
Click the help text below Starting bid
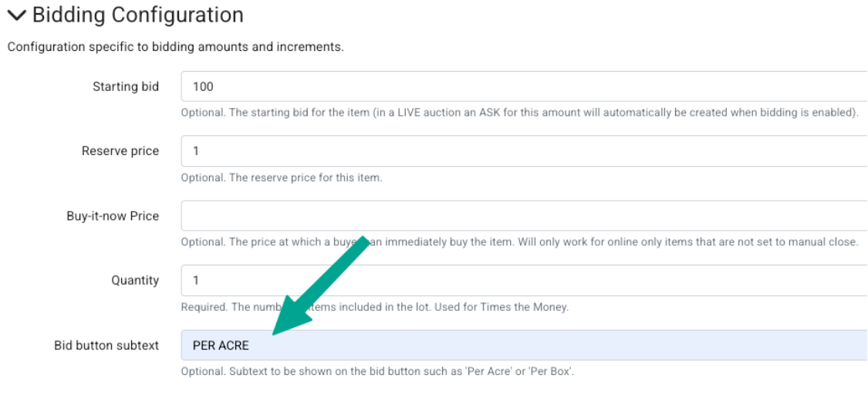coord(519,113)
